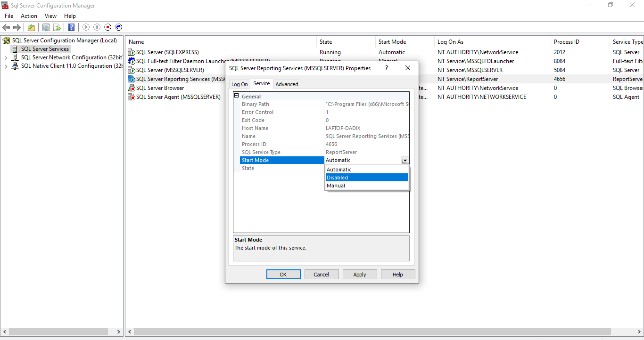Click the Help button in dialog
Image resolution: width=644 pixels, height=340 pixels.
click(398, 275)
